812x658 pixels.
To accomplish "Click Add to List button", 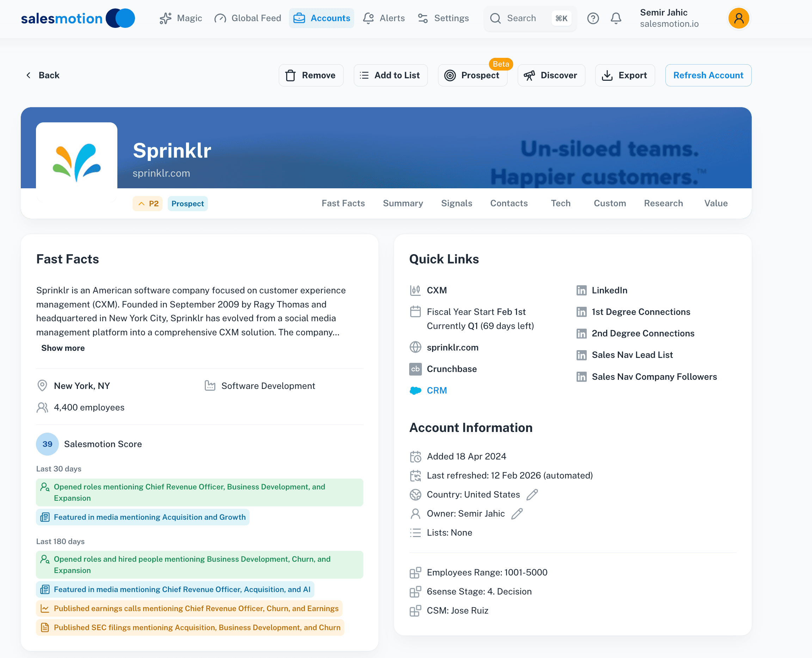I will tap(390, 75).
